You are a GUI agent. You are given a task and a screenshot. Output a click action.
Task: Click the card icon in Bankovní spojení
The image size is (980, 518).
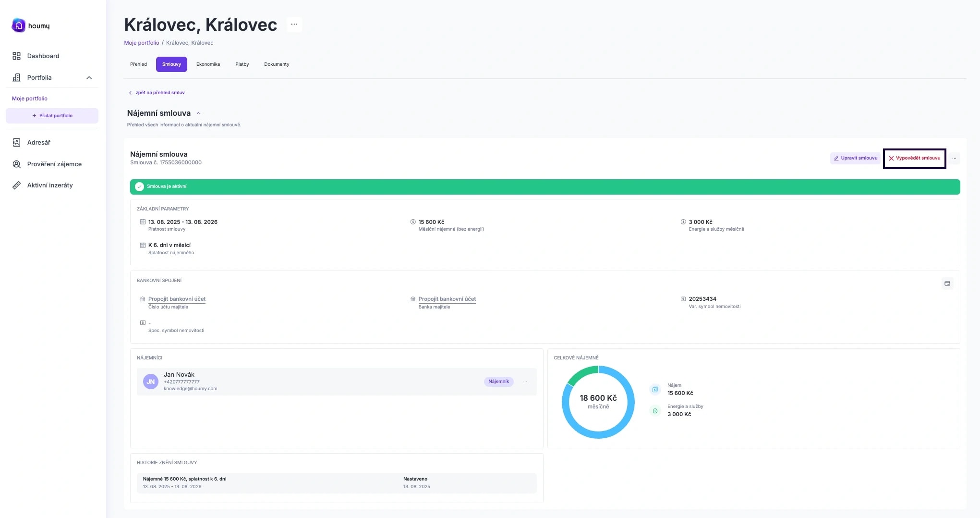coord(947,284)
